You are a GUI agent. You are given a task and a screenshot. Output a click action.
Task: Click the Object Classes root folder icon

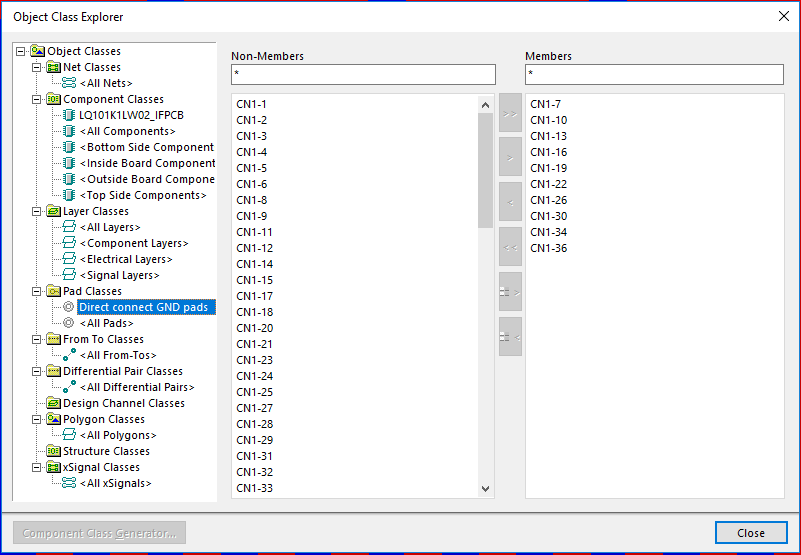click(37, 51)
